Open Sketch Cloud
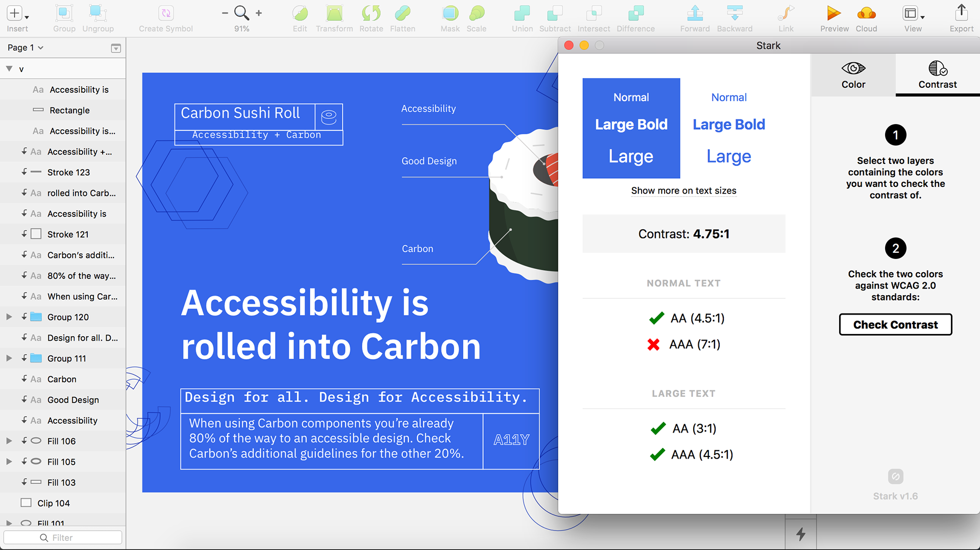Screen dimensions: 980x550 pyautogui.click(x=866, y=14)
